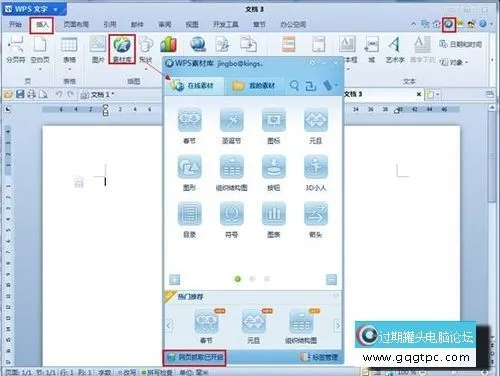Screen dimensions: 500x376
Task: Click the save icon in quick access toolbar
Action: pos(20,95)
